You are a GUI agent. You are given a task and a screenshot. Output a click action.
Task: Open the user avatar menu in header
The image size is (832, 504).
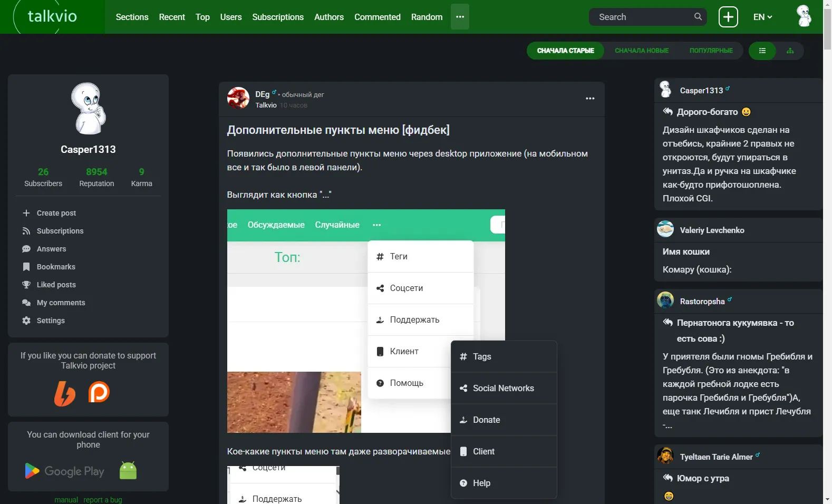point(804,16)
